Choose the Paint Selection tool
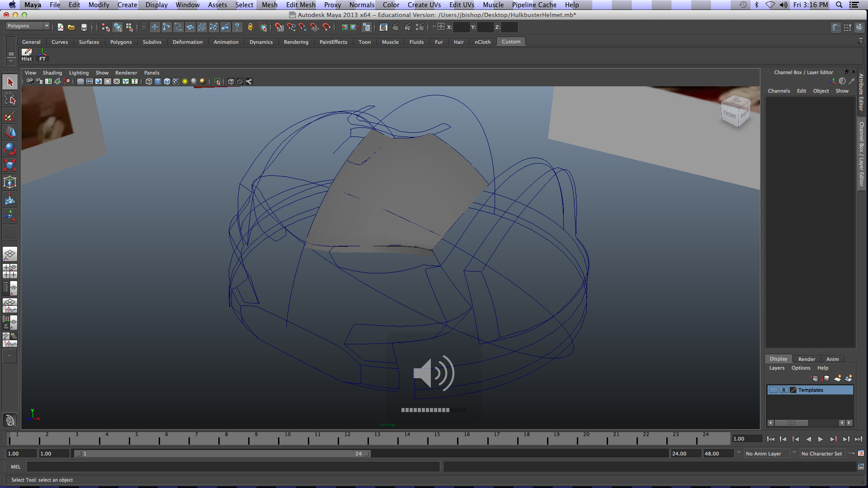 (x=10, y=116)
